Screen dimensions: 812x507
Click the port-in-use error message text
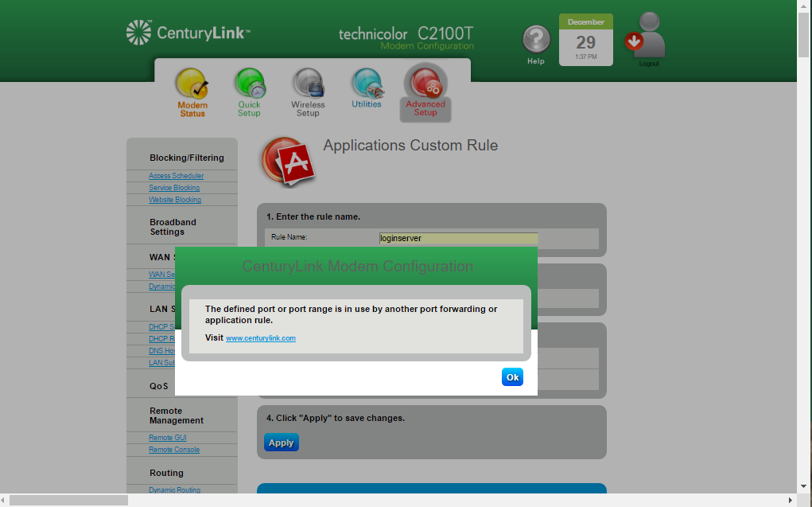point(351,314)
